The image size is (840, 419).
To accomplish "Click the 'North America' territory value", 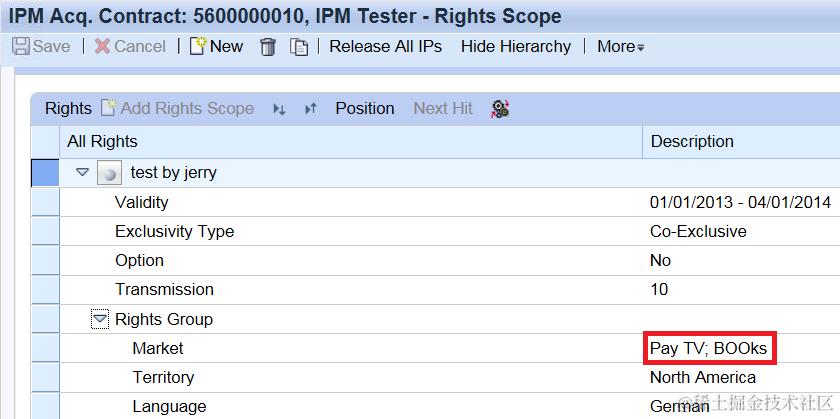I will coord(703,377).
